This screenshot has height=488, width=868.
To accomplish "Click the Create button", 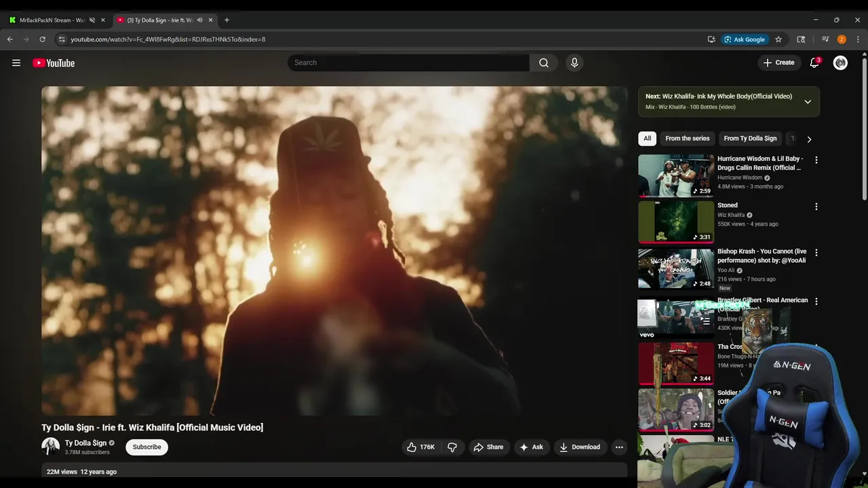I will click(778, 63).
